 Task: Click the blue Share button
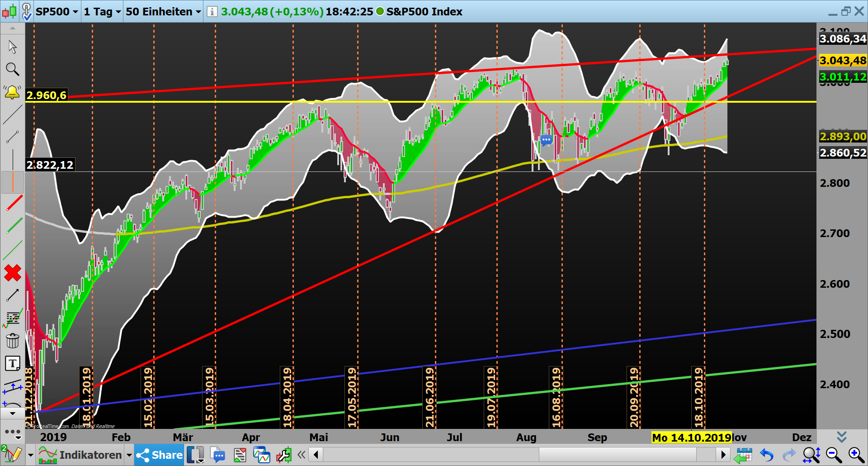click(158, 455)
